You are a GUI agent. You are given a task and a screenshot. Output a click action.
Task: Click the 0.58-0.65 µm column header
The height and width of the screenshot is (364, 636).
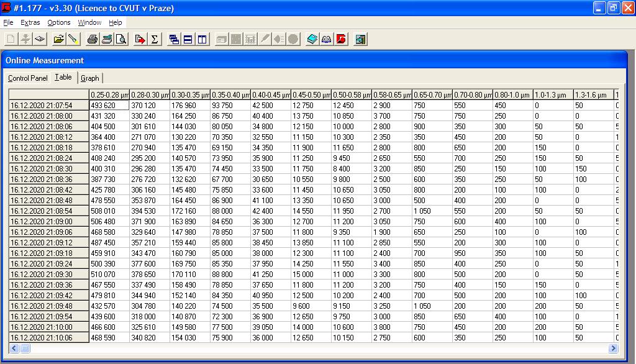(392, 95)
